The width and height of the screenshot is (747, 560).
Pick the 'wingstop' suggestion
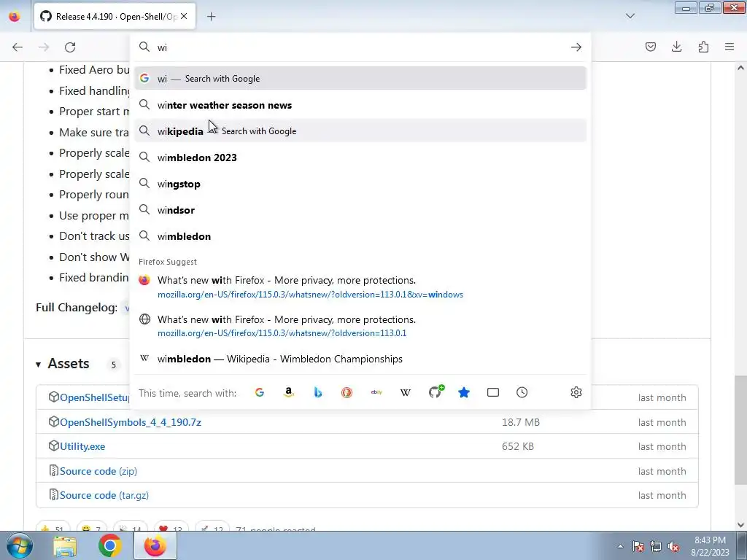(x=360, y=184)
